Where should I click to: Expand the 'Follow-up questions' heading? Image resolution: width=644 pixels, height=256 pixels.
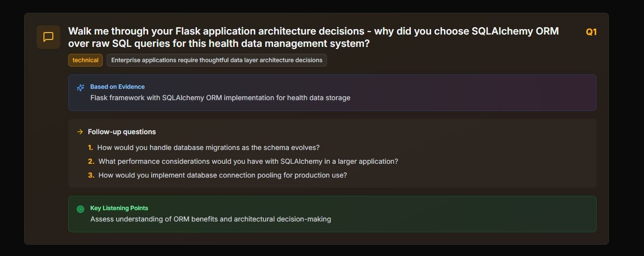[x=121, y=132]
